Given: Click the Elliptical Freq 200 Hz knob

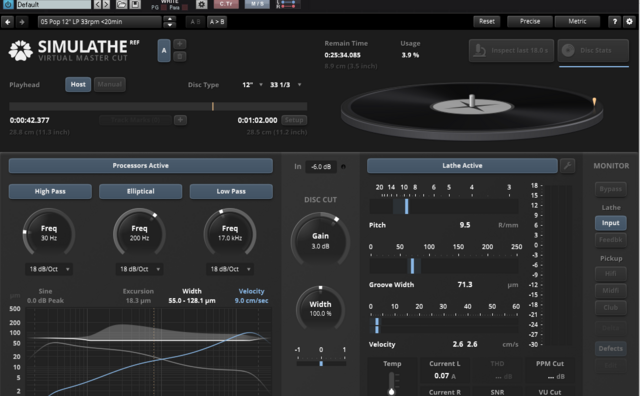Looking at the screenshot, I should (x=139, y=234).
